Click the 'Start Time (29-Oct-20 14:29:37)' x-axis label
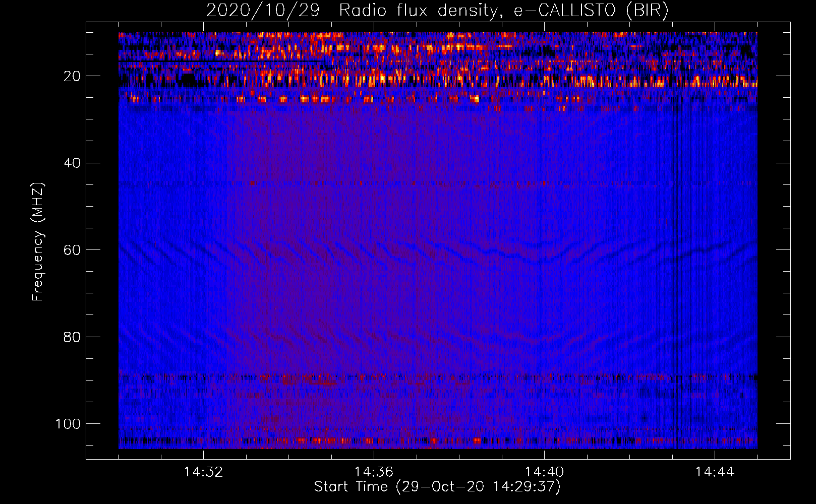The height and width of the screenshot is (504, 816). click(x=437, y=487)
